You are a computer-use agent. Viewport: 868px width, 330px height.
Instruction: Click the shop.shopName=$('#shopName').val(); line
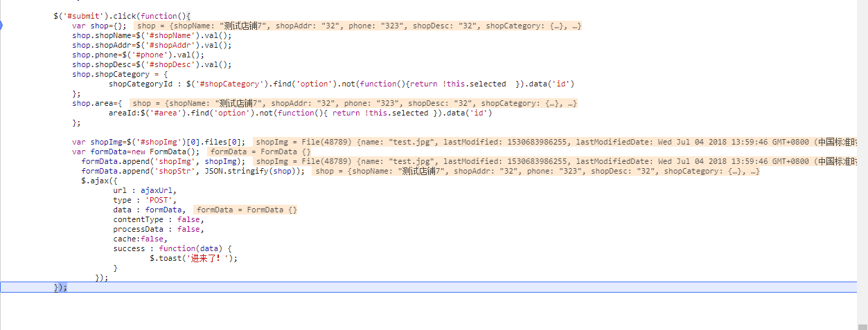[x=152, y=35]
